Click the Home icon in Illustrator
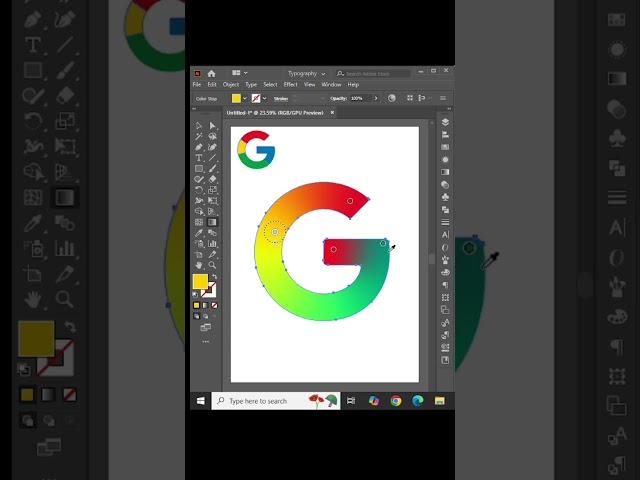640x480 pixels. pyautogui.click(x=211, y=73)
